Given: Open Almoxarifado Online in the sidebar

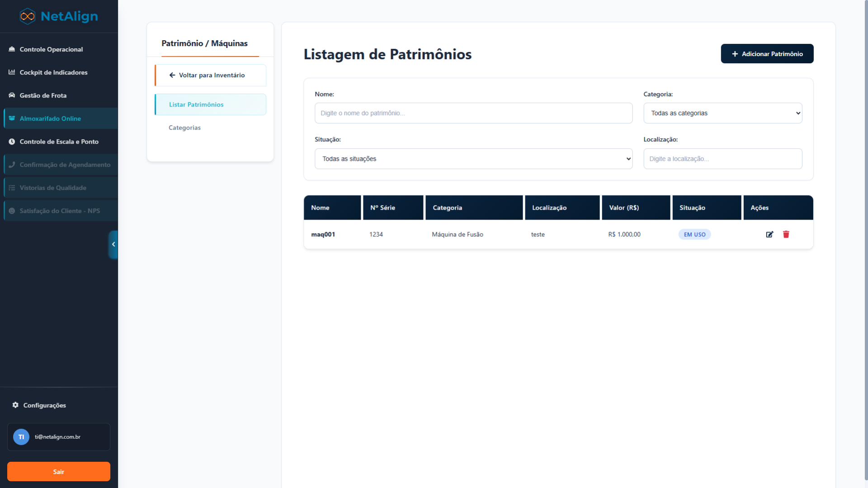Looking at the screenshot, I should (50, 118).
